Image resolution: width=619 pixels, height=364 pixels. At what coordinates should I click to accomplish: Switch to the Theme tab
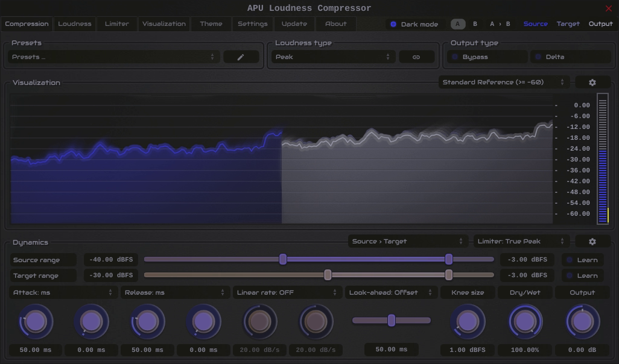coord(211,24)
